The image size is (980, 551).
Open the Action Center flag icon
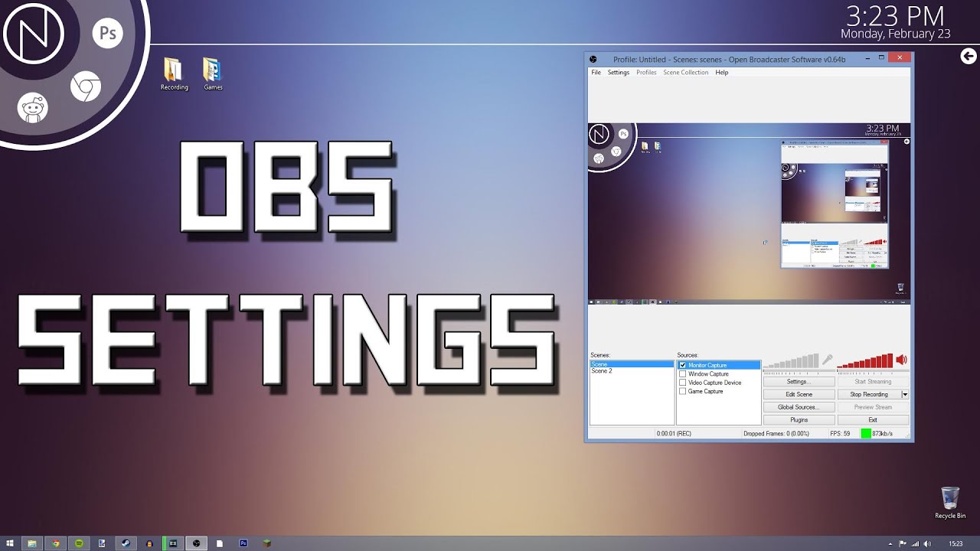click(902, 543)
